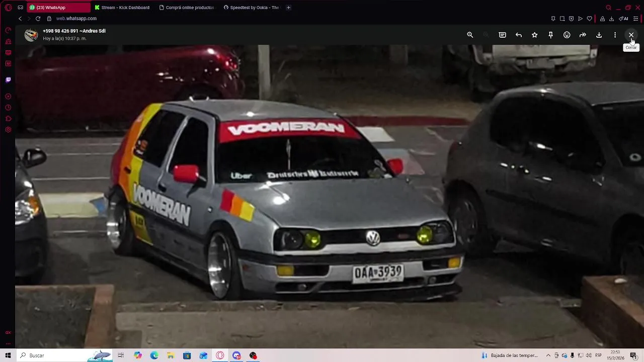Open the weather Bajada de las temper... widget
Viewport: 644px width, 362px height.
[510, 355]
